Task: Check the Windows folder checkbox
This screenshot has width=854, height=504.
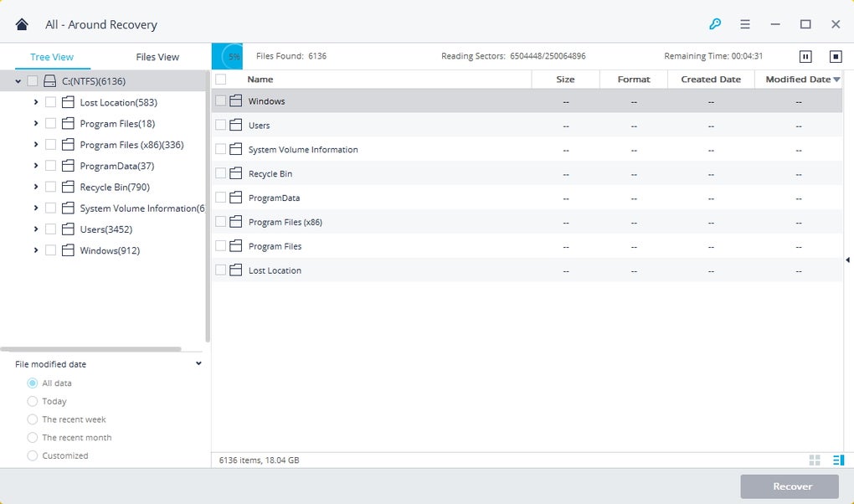Action: coord(219,100)
